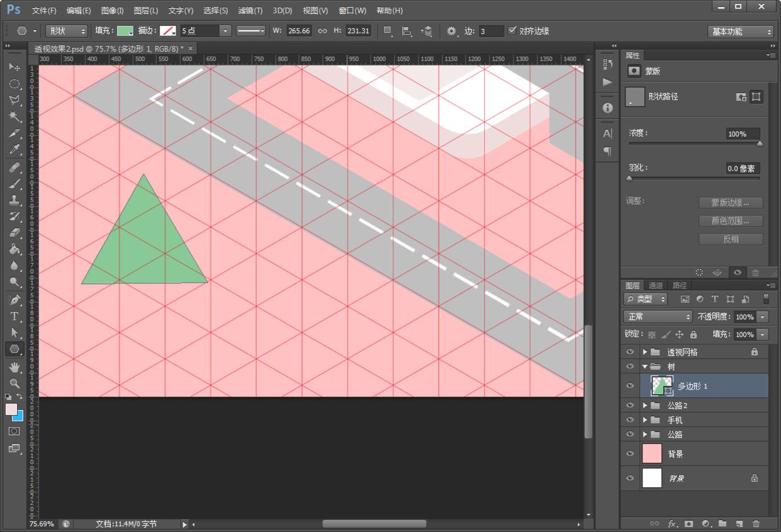
Task: Click the width W input field
Action: click(x=299, y=31)
